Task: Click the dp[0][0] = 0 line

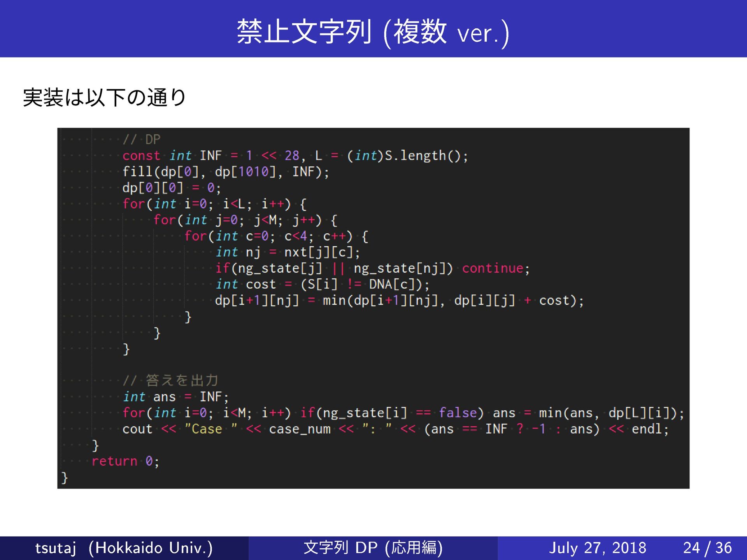Action: click(x=172, y=188)
